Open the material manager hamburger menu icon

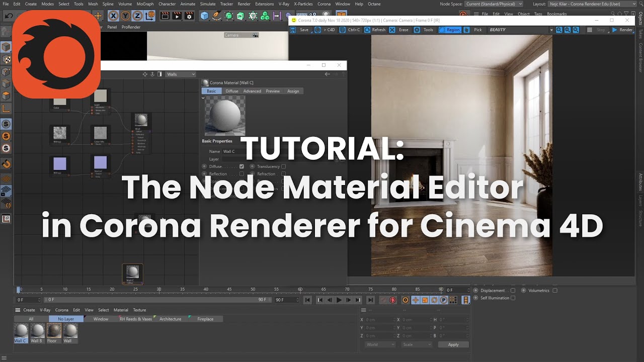point(18,310)
